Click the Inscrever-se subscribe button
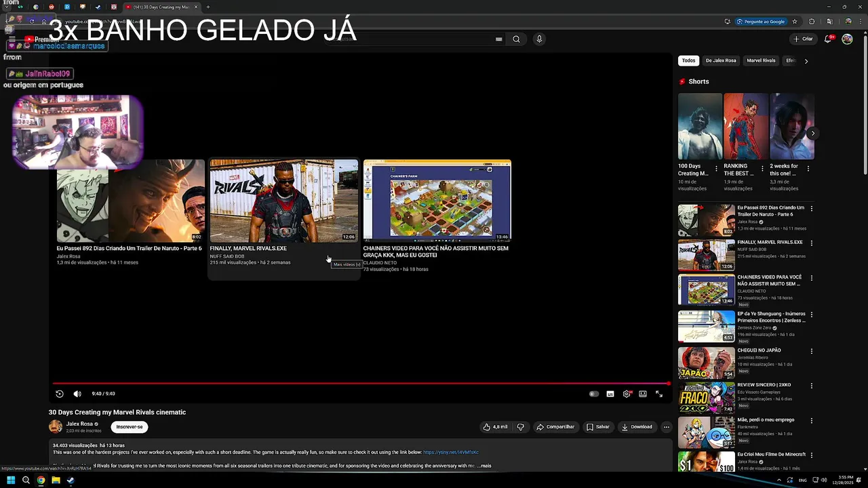The width and height of the screenshot is (868, 488). (x=130, y=427)
